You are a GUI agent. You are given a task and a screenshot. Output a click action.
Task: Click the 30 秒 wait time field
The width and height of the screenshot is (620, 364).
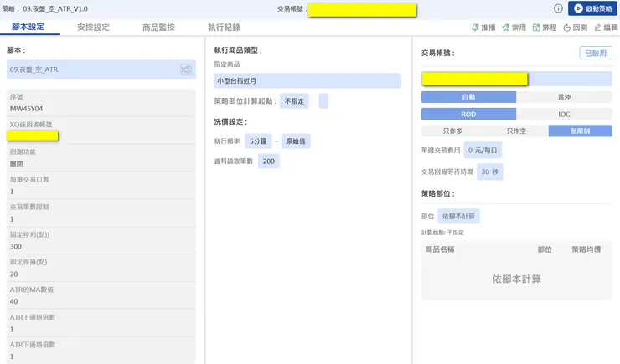[490, 171]
